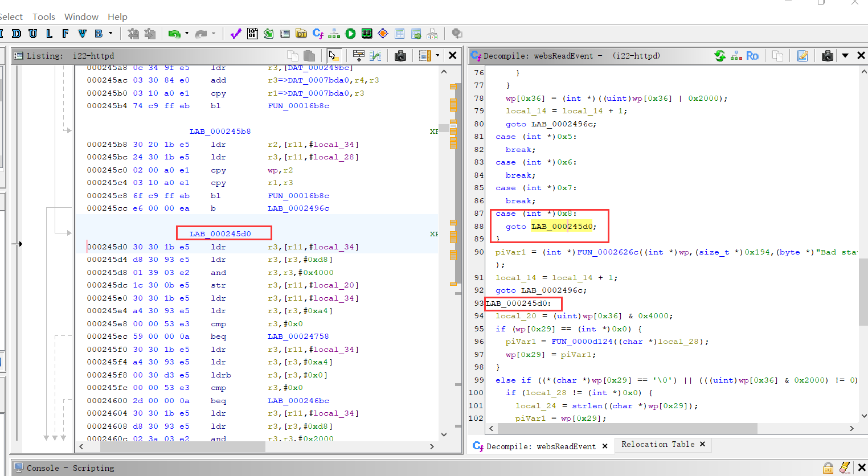This screenshot has width=868, height=476.
Task: Click the green Undo arrow
Action: [x=174, y=34]
